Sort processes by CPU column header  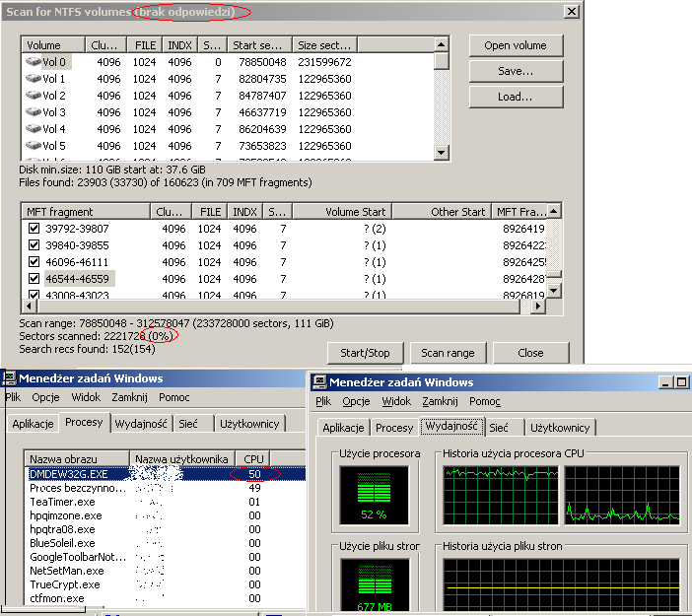point(253,459)
